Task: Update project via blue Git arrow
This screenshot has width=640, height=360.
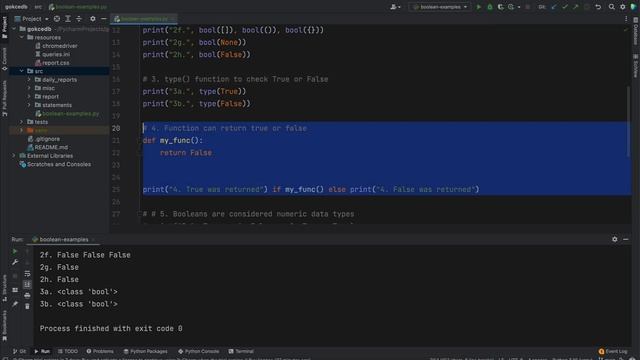Action: (x=554, y=7)
